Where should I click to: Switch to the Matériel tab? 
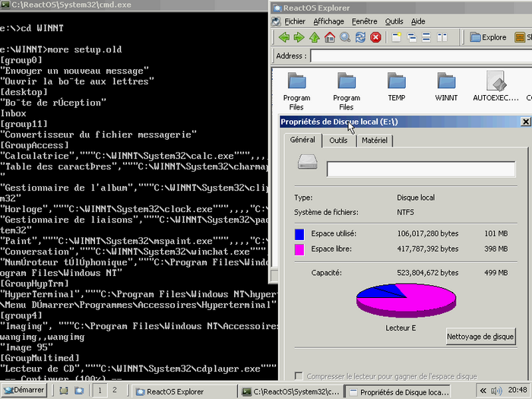pos(373,141)
